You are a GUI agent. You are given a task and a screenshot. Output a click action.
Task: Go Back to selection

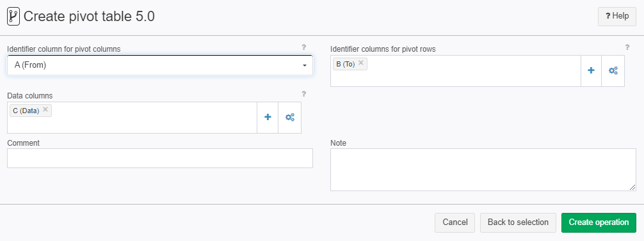pos(518,222)
